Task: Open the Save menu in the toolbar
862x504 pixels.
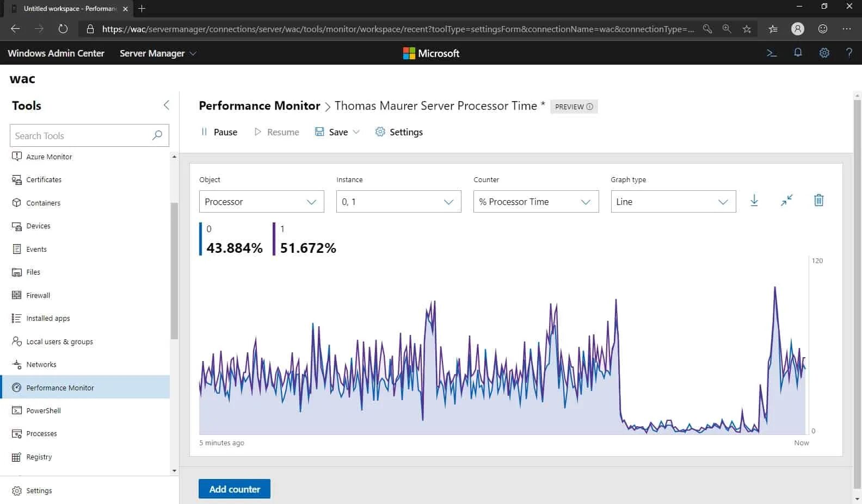Action: 337,132
